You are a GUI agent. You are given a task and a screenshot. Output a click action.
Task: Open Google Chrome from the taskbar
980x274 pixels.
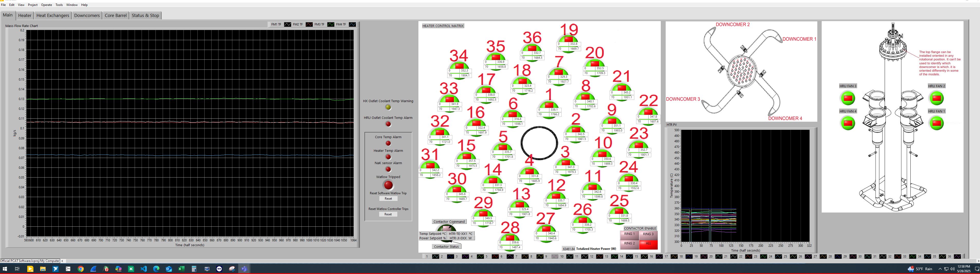pos(81,269)
